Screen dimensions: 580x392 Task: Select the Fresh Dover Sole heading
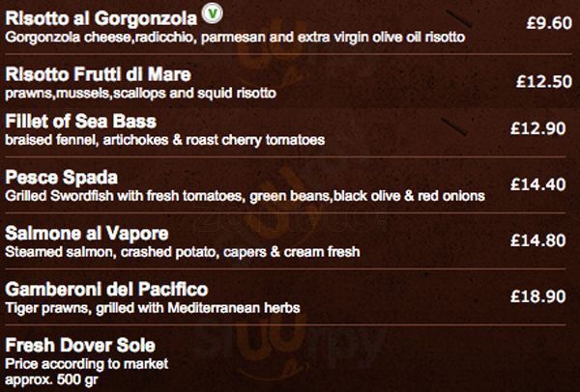pyautogui.click(x=80, y=345)
